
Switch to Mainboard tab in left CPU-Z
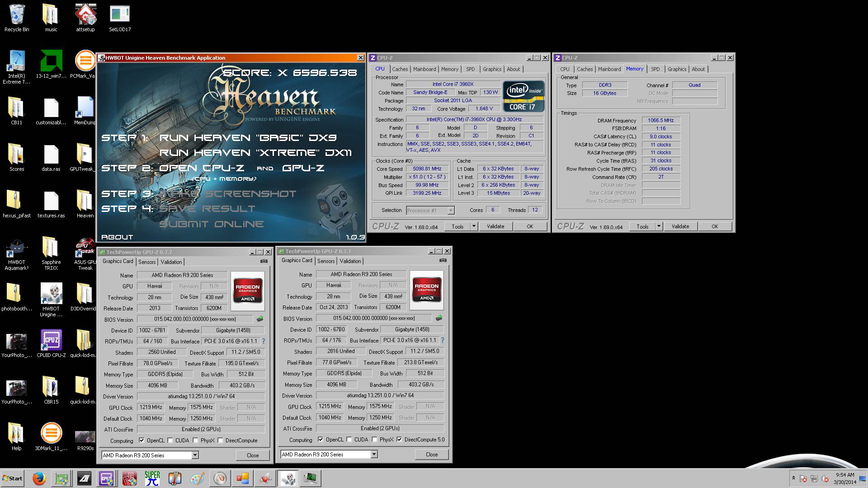pyautogui.click(x=425, y=69)
